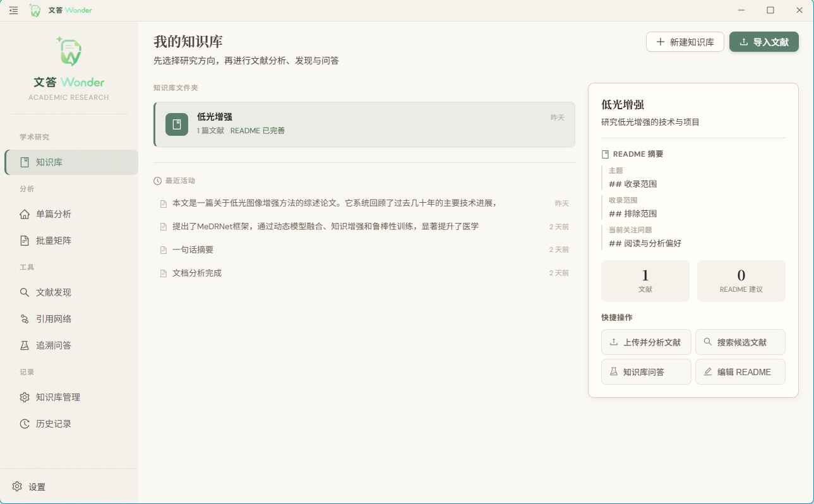814x504 pixels.
Task: Open the 知识库 sidebar section
Action: (71, 162)
